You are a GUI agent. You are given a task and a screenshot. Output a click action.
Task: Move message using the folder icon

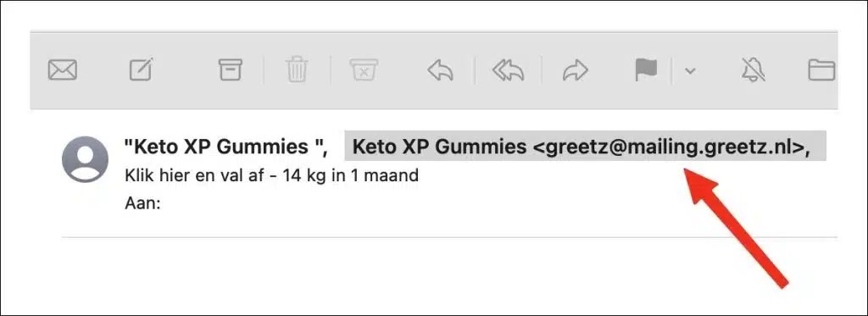click(x=821, y=70)
